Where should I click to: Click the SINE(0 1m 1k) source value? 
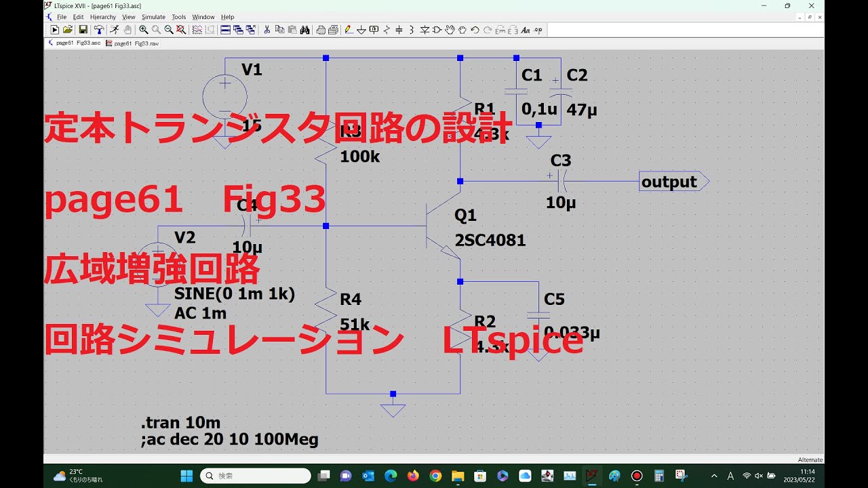(235, 295)
